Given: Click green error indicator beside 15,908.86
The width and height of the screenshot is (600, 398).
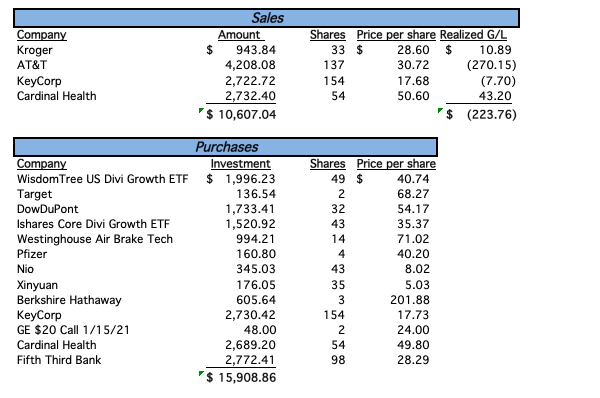Looking at the screenshot, I should click(x=201, y=373).
